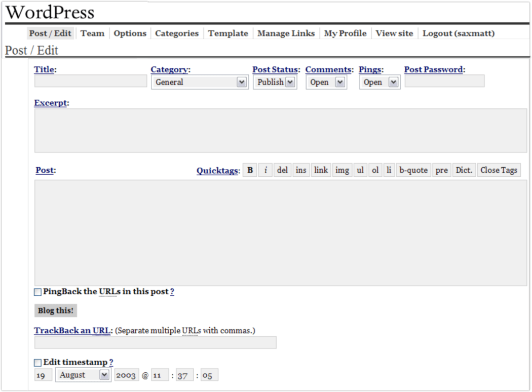Click the Dict. quicktag button
Image resolution: width=532 pixels, height=392 pixels.
(464, 170)
